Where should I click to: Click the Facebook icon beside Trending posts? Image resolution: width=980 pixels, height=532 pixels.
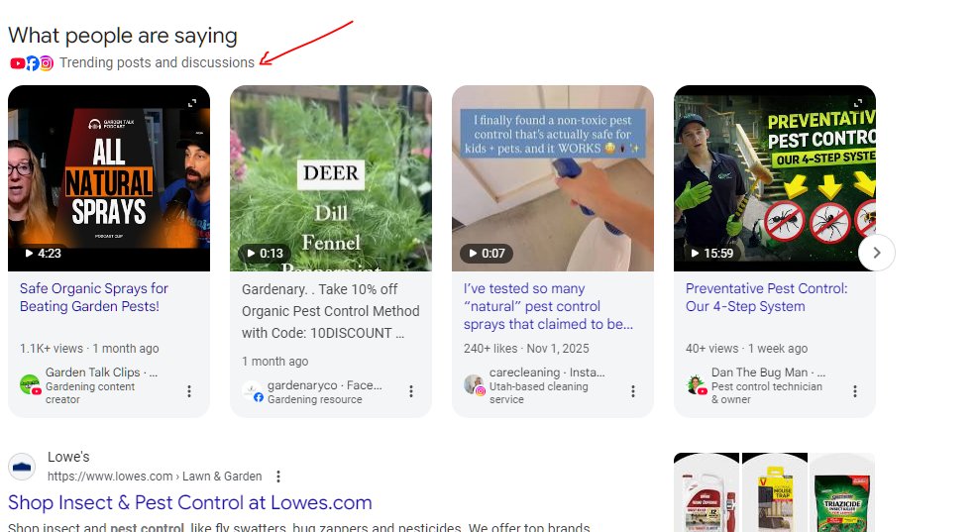32,63
